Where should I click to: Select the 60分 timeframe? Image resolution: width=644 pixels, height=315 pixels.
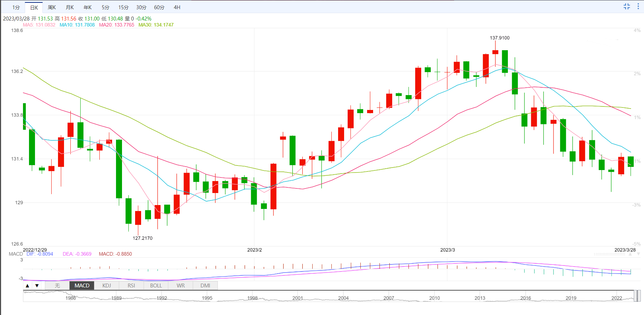pyautogui.click(x=159, y=7)
